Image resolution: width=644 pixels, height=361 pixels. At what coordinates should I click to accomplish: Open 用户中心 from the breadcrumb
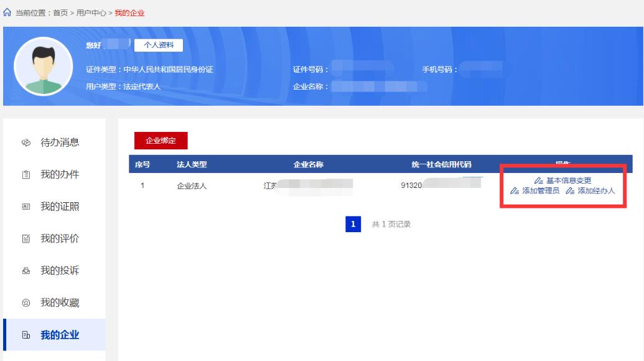click(x=91, y=13)
